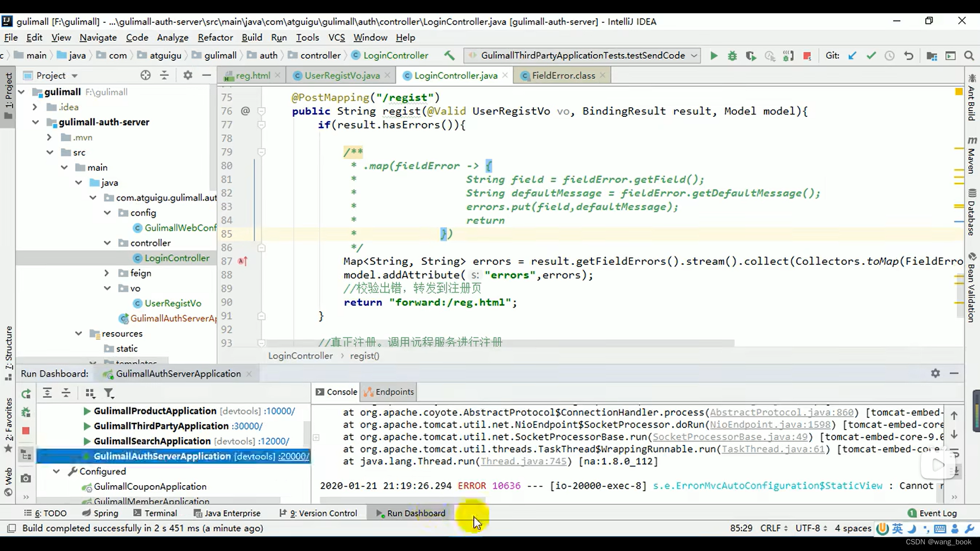Open Version Control tool window

click(x=318, y=513)
